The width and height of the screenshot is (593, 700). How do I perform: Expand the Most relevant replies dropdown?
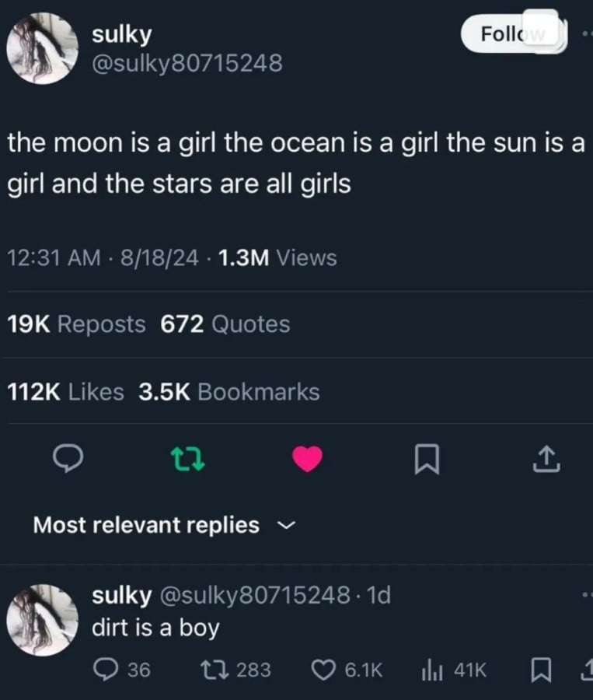tap(286, 526)
